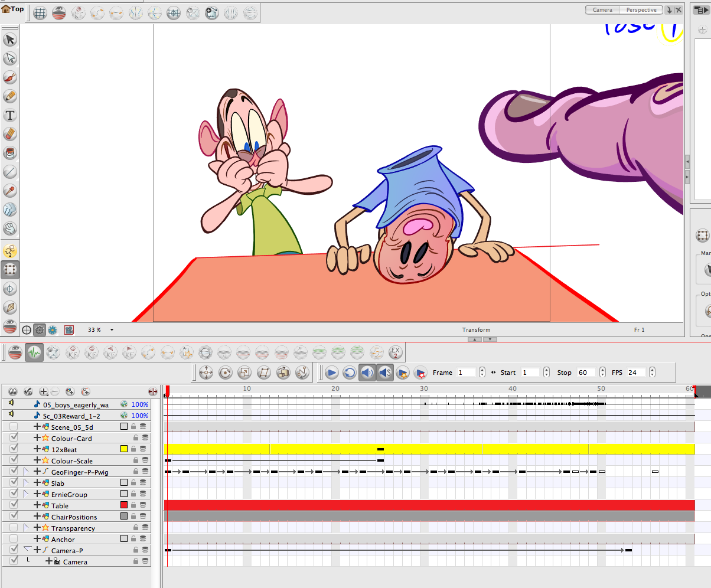
Task: Expand the GeoFinger-P-Pwig layer
Action: 25,471
